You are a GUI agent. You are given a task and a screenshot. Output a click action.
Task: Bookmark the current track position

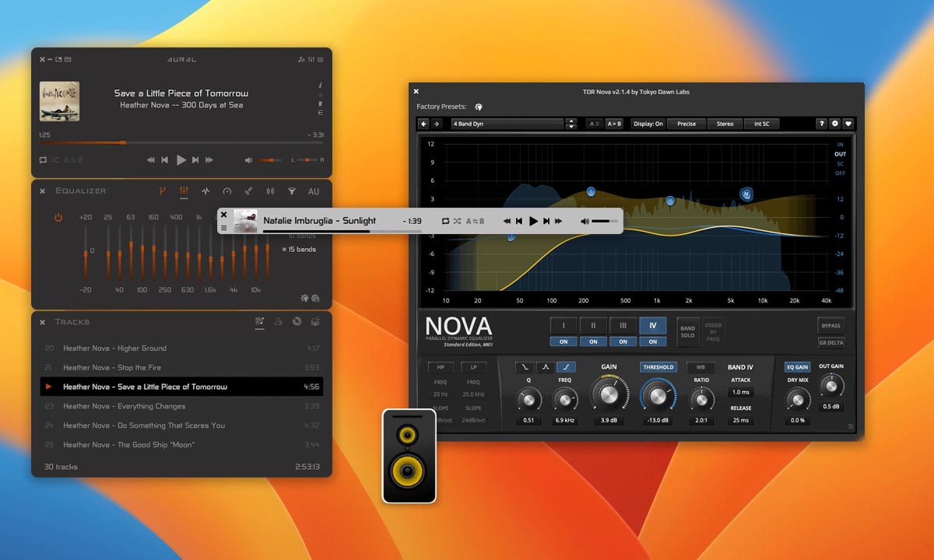pos(320,103)
